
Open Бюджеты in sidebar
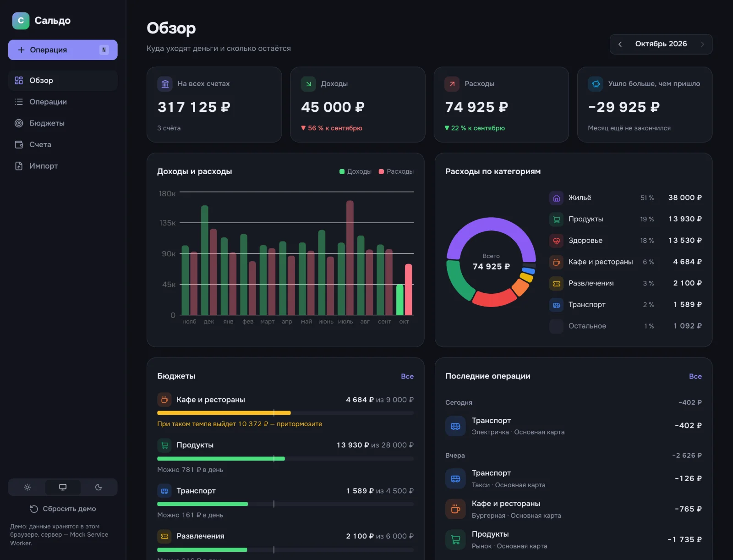(x=63, y=123)
